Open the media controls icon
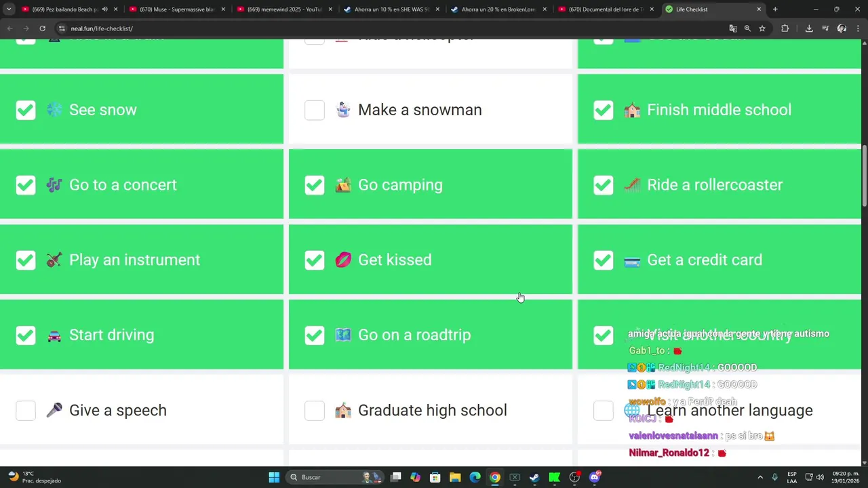The height and width of the screenshot is (488, 868). click(825, 28)
